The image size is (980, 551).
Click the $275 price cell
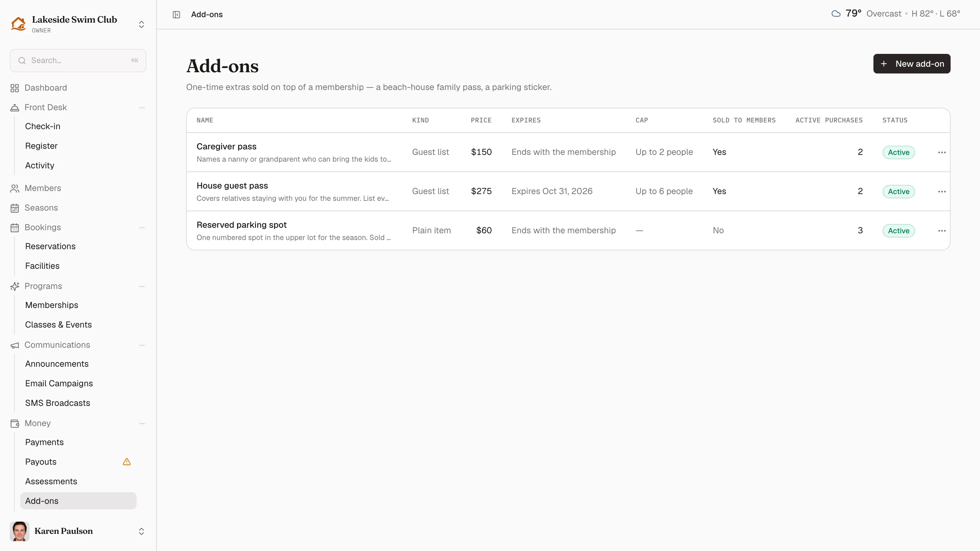[481, 191]
